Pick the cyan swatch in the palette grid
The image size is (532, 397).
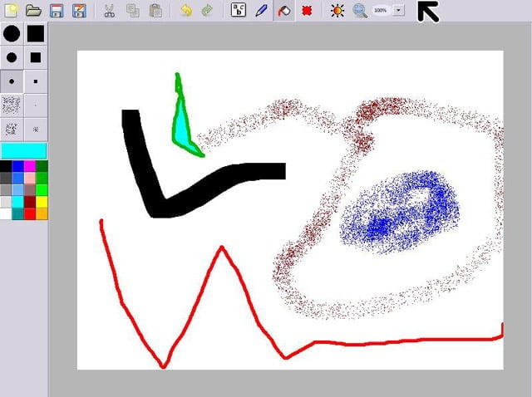[x=17, y=202]
